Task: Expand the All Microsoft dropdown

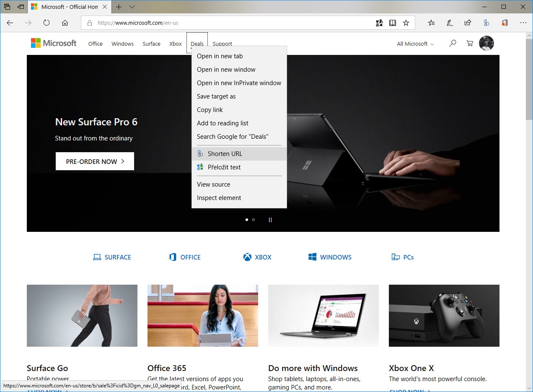Action: (415, 44)
